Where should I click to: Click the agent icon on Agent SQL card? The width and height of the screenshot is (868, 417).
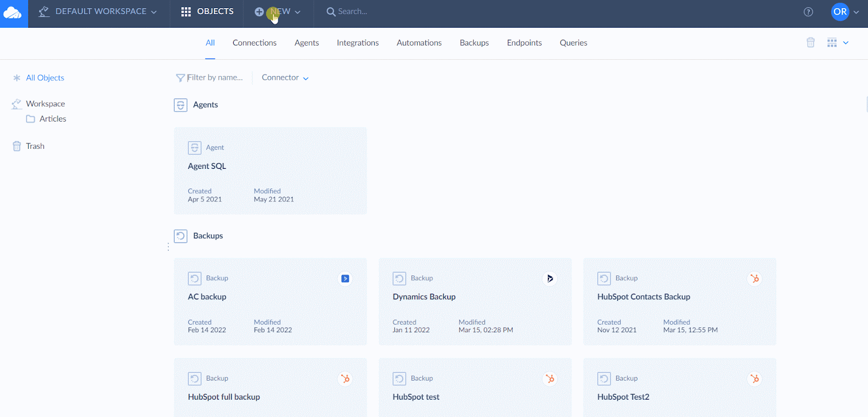(x=195, y=148)
